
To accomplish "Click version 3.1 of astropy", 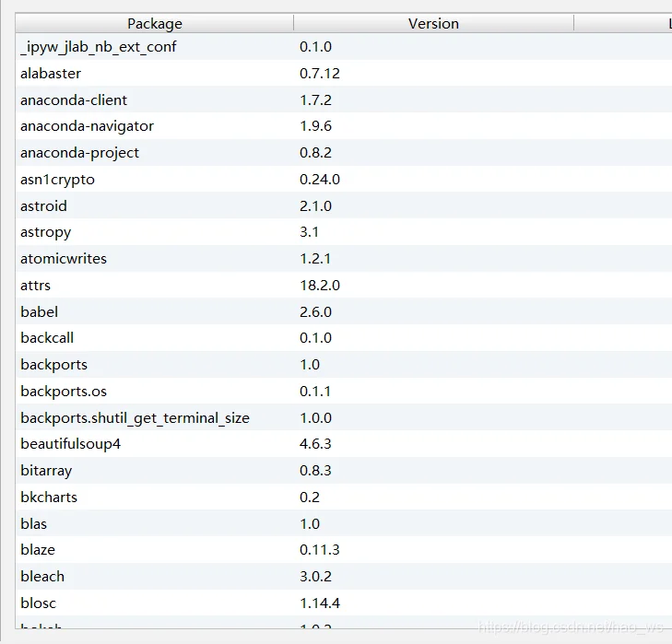I will [309, 232].
